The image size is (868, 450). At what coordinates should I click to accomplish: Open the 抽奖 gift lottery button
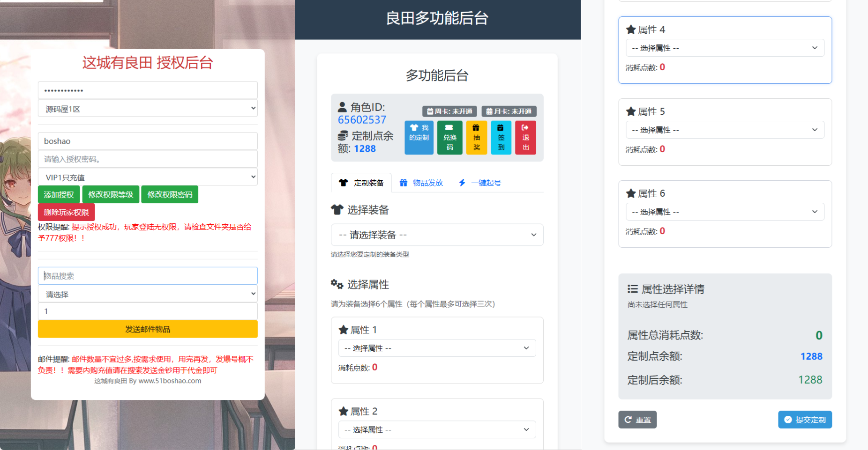[x=477, y=138]
